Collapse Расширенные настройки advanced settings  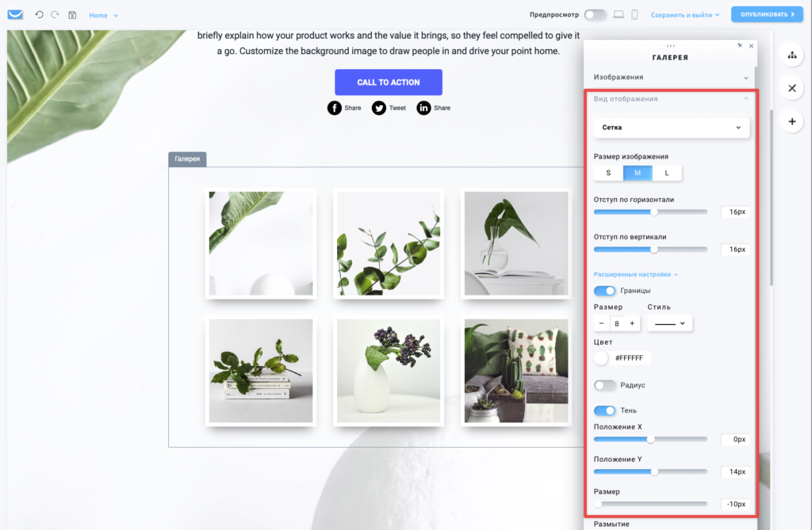pyautogui.click(x=635, y=274)
